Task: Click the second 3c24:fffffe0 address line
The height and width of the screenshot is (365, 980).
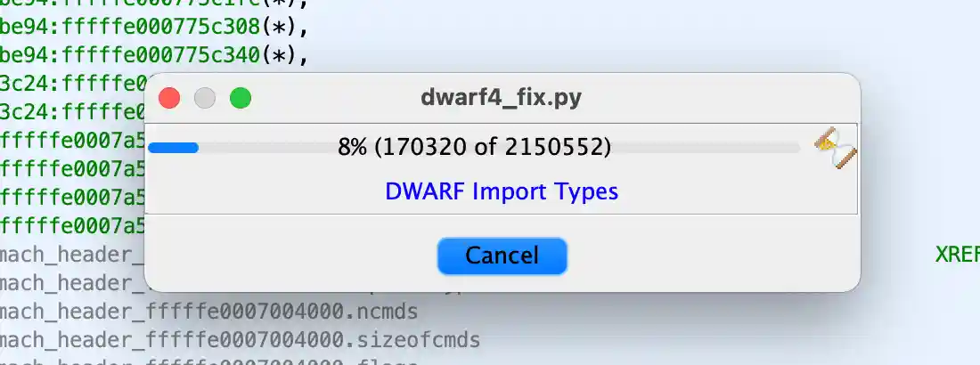Action: pos(72,112)
